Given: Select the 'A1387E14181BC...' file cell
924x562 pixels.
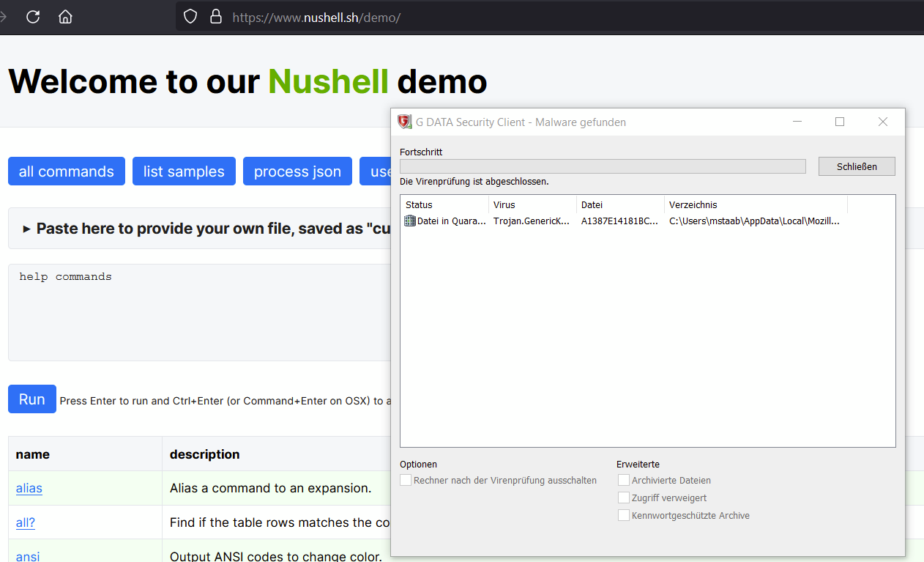Looking at the screenshot, I should pyautogui.click(x=619, y=221).
